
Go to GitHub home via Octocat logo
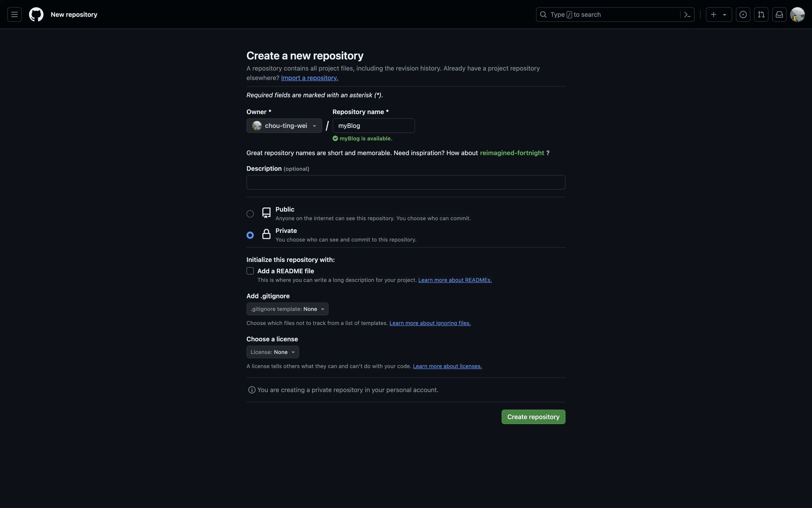[x=36, y=15]
